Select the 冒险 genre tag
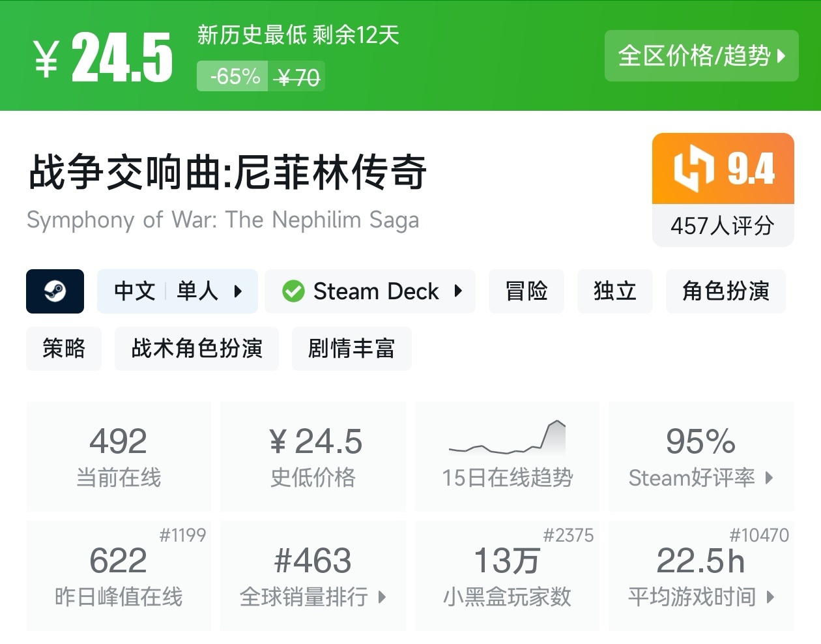Image resolution: width=821 pixels, height=644 pixels. coord(526,291)
